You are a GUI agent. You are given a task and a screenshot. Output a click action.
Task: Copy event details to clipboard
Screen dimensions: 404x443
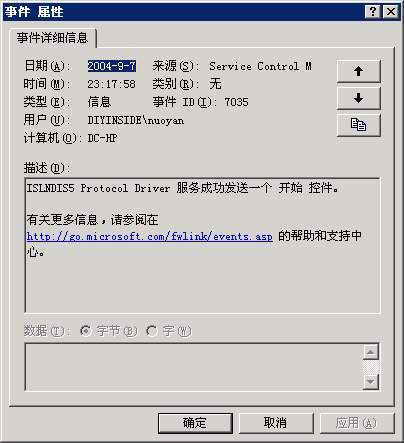(x=358, y=125)
